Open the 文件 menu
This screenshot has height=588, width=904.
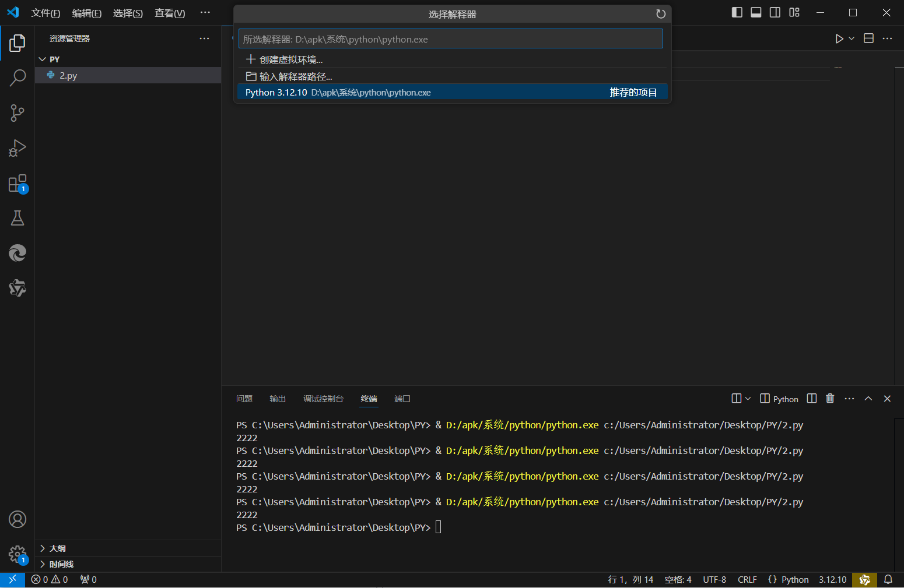coord(45,13)
